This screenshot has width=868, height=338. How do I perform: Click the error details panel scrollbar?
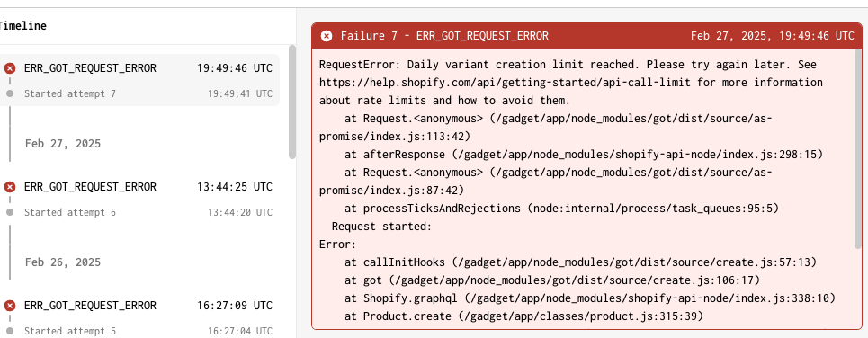(x=858, y=148)
